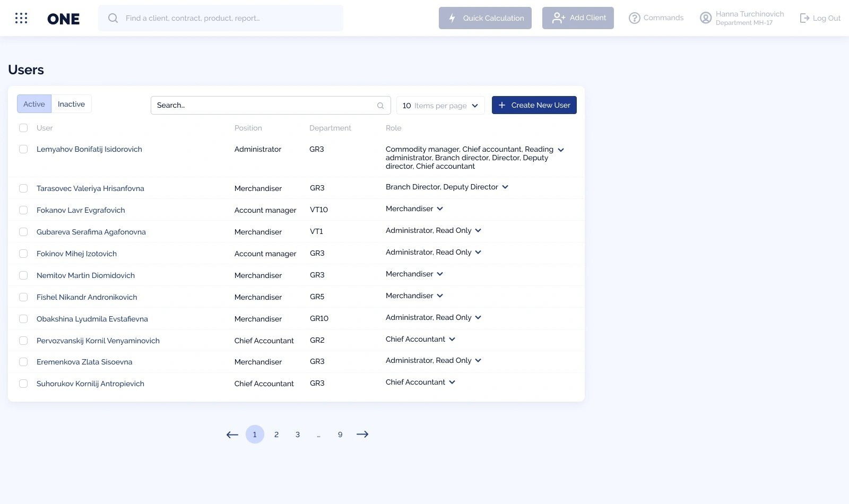Viewport: 849px width, 504px height.
Task: Expand role dropdown for Tarasovec Valeriya
Action: pos(505,187)
